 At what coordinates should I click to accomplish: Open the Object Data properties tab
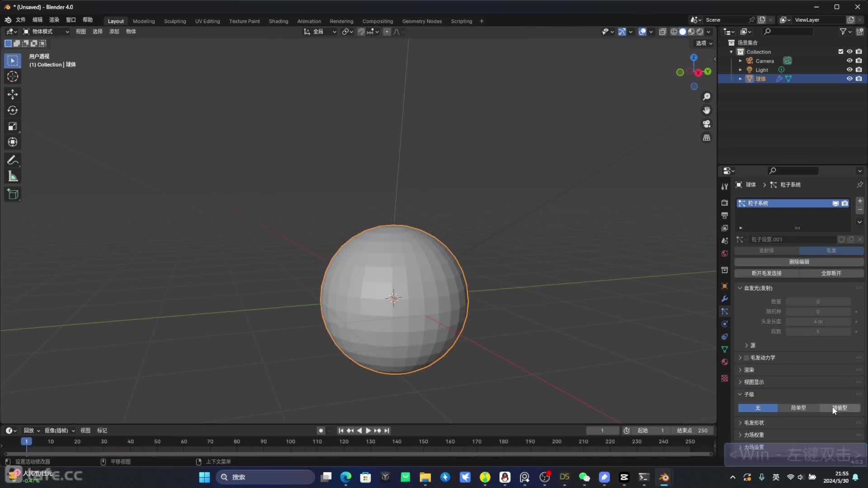[x=725, y=349]
